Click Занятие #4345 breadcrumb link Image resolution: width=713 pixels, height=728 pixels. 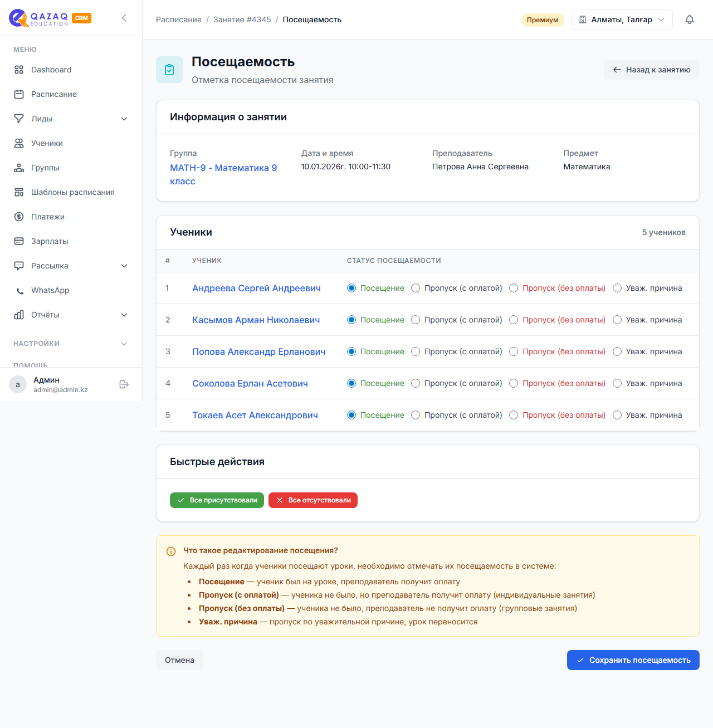(x=242, y=19)
